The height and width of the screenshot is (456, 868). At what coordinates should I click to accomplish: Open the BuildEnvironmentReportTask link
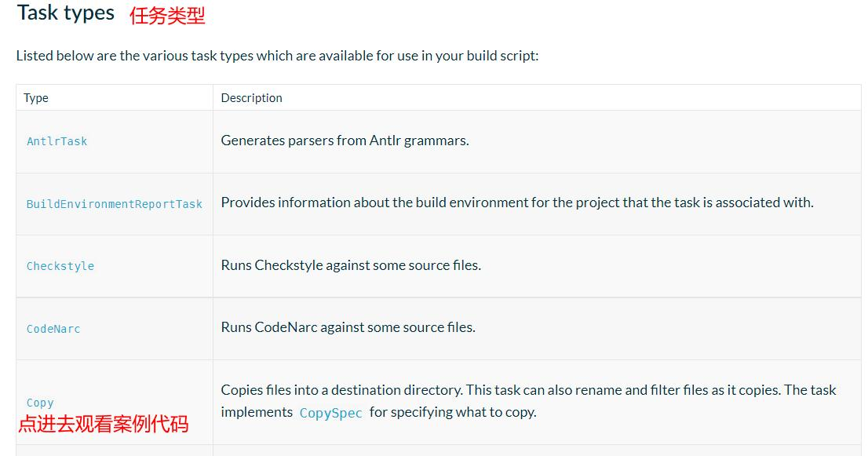(x=115, y=203)
